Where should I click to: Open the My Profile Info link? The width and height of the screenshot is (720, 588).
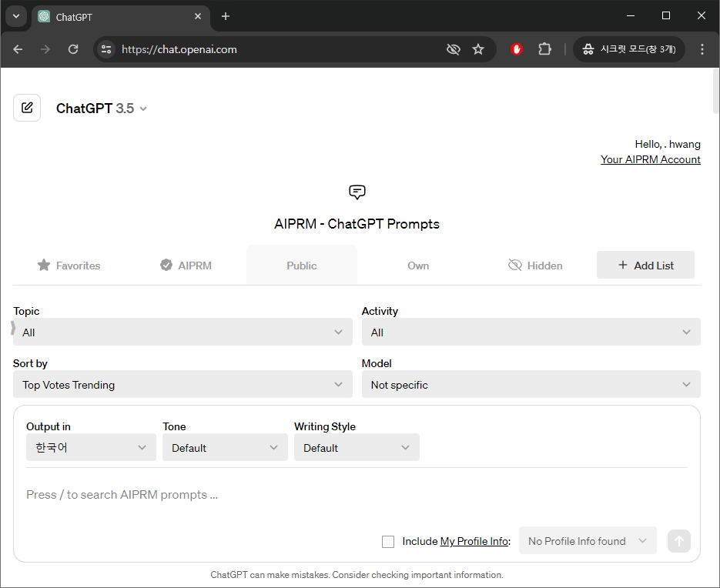coord(474,541)
